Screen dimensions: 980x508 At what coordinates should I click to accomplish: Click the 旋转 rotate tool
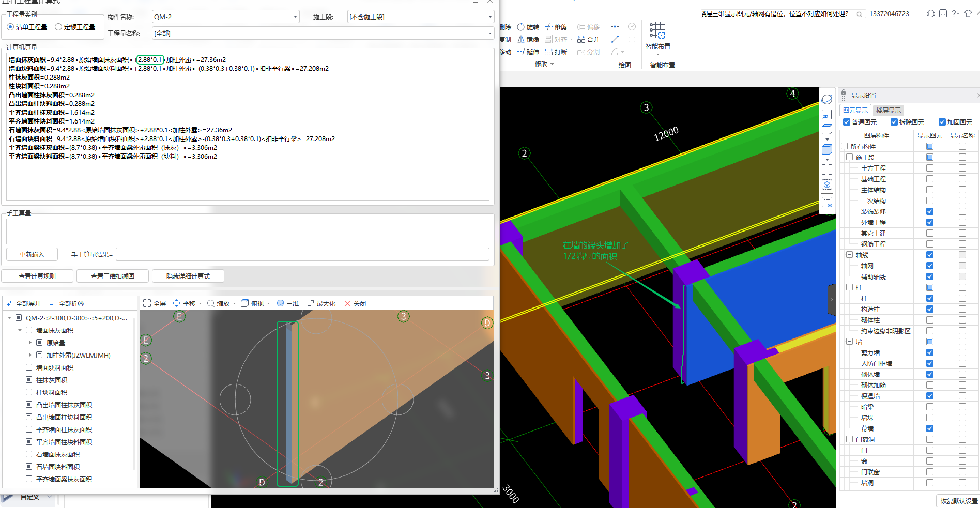pyautogui.click(x=528, y=27)
